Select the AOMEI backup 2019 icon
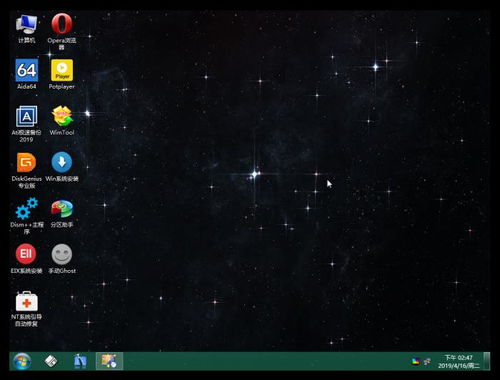This screenshot has width=500, height=380. coord(26,124)
